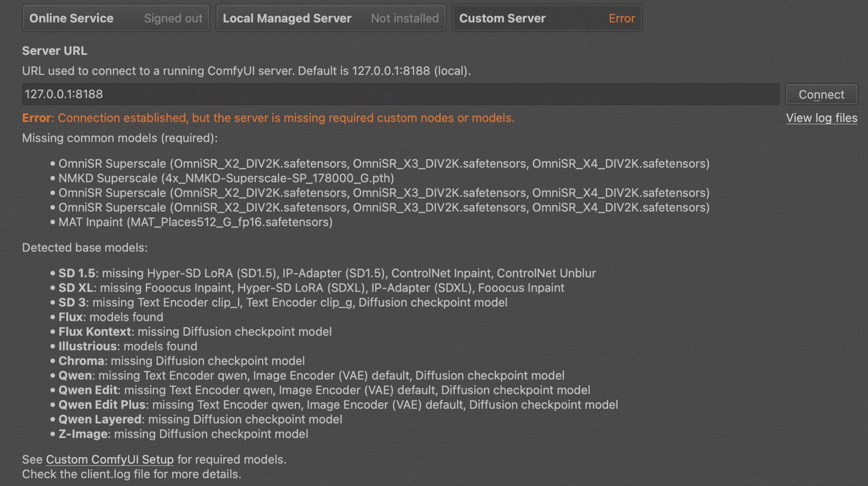868x486 pixels.
Task: Click the SD 1.5 base model entry
Action: pos(326,273)
